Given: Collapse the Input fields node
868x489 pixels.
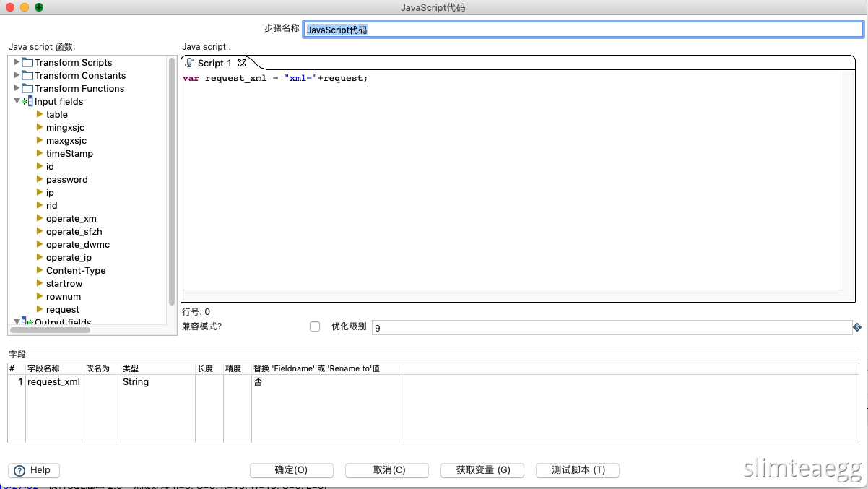Looking at the screenshot, I should pyautogui.click(x=17, y=101).
